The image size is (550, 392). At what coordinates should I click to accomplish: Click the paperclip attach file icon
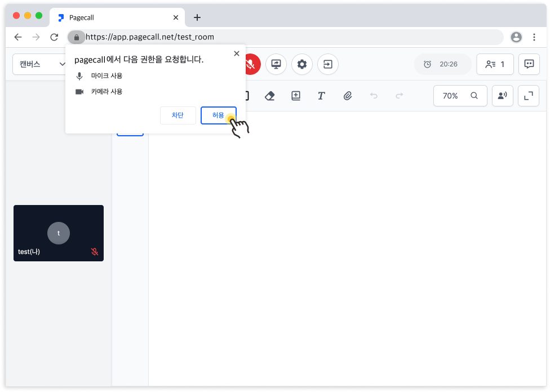tap(347, 96)
